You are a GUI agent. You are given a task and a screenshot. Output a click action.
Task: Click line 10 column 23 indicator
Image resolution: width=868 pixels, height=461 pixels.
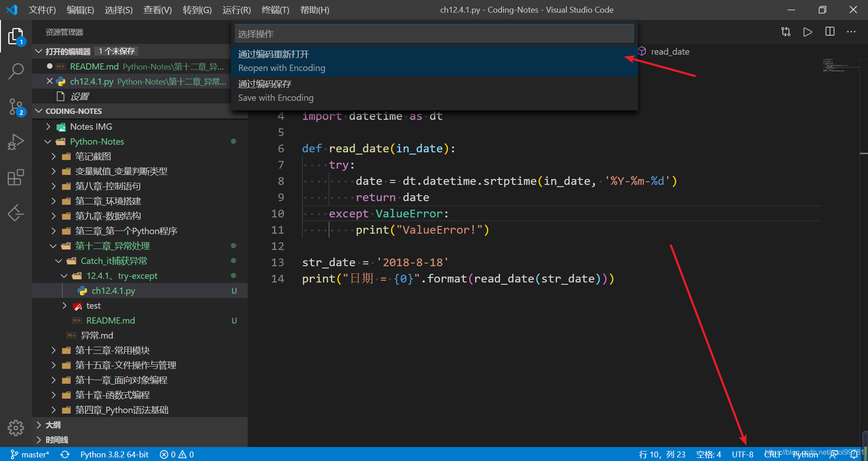click(662, 454)
